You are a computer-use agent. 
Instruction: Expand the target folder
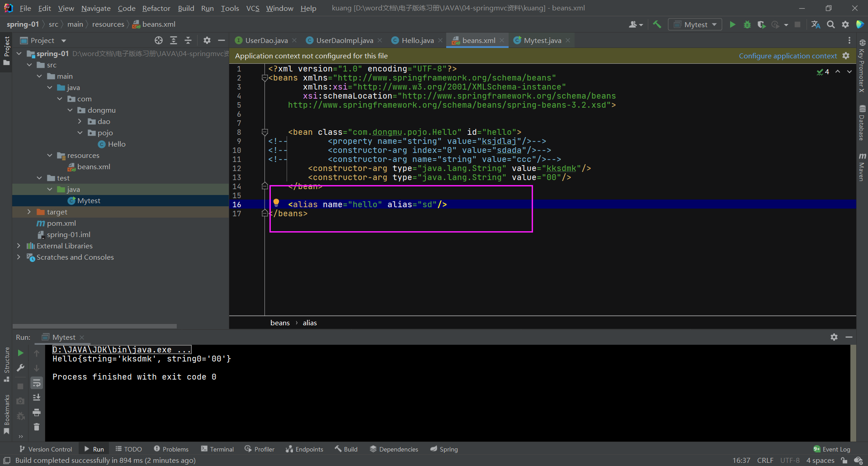pos(29,212)
